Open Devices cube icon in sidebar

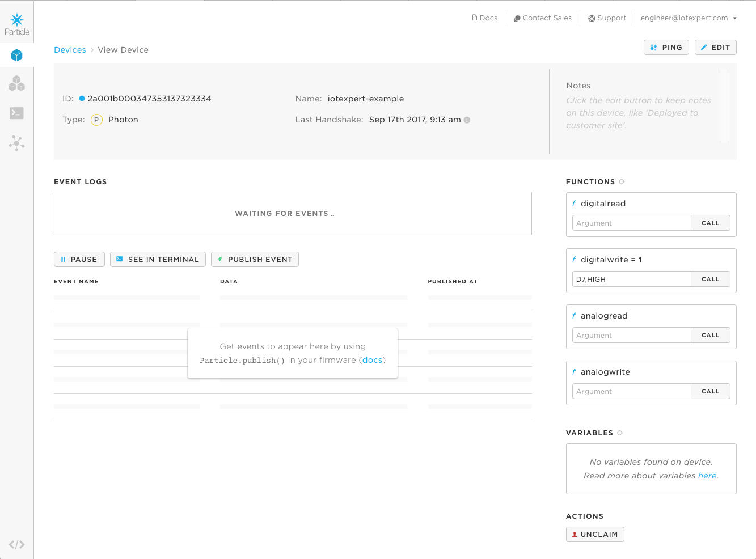(x=17, y=55)
